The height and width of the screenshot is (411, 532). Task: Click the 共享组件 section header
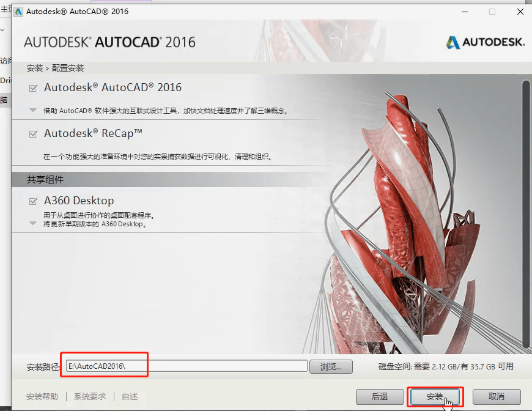pyautogui.click(x=45, y=180)
